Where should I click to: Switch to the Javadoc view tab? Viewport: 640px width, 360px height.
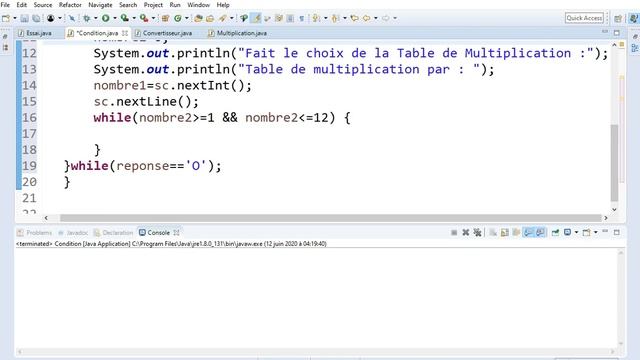pyautogui.click(x=73, y=233)
